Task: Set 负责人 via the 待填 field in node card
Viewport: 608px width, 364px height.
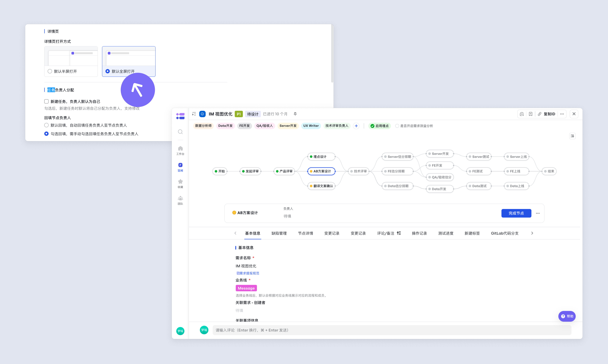Action: 287,216
